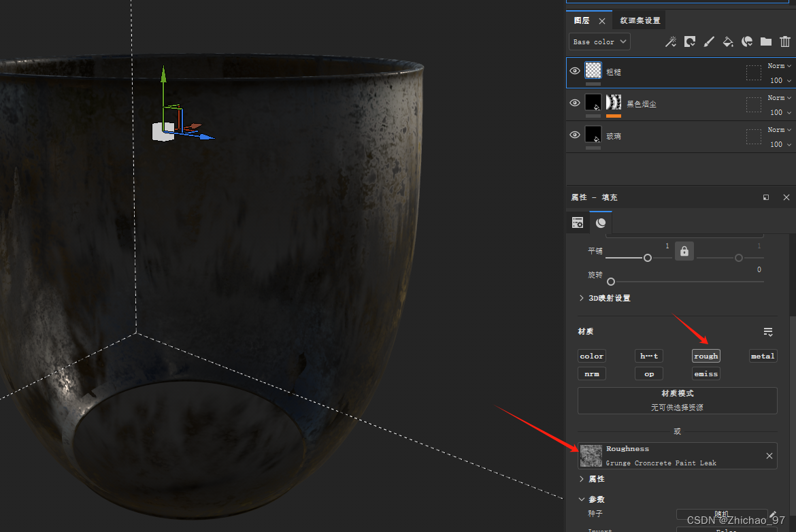796x532 pixels.
Task: Toggle the h···t height channel button
Action: tap(649, 356)
